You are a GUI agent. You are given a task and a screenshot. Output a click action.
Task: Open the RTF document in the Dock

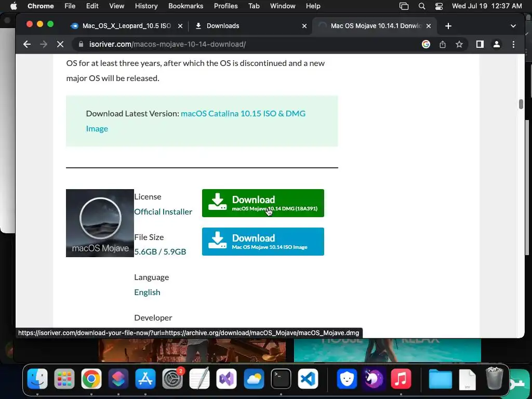[x=467, y=379]
